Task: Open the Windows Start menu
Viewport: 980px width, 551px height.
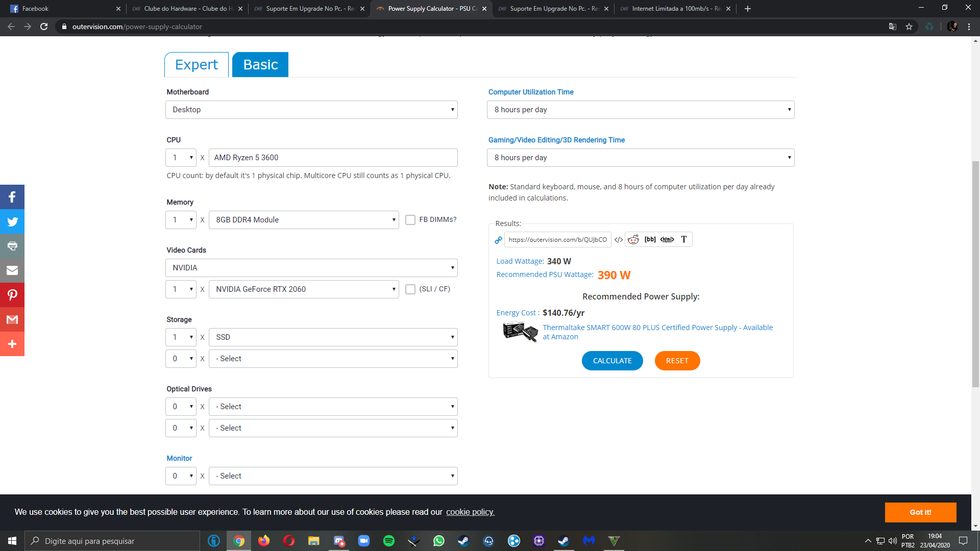Action: (x=12, y=541)
